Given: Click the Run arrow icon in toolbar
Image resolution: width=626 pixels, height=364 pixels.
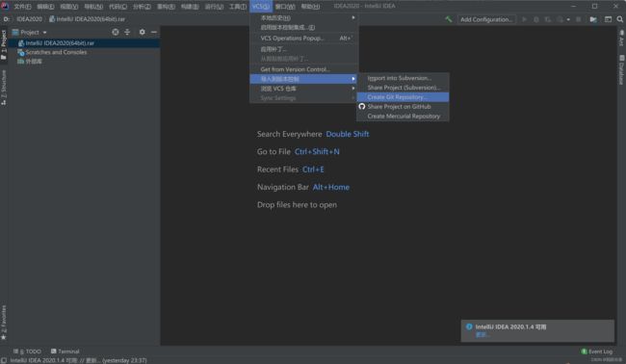Looking at the screenshot, I should tap(524, 19).
